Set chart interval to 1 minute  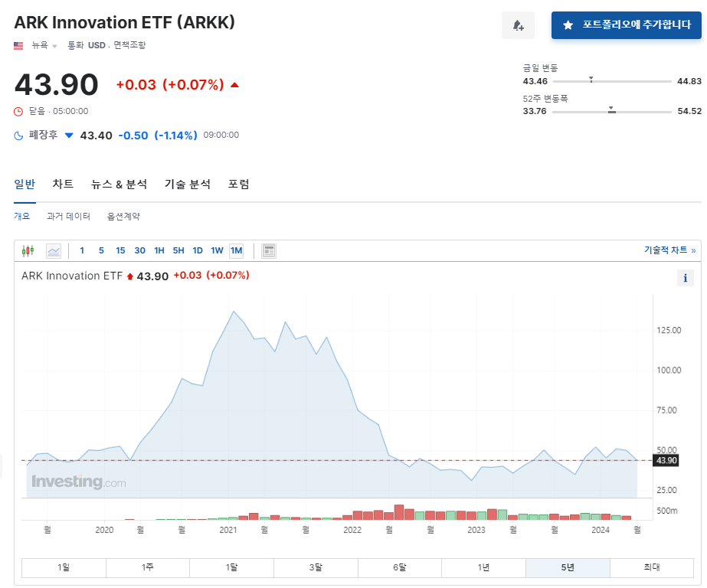[x=82, y=250]
